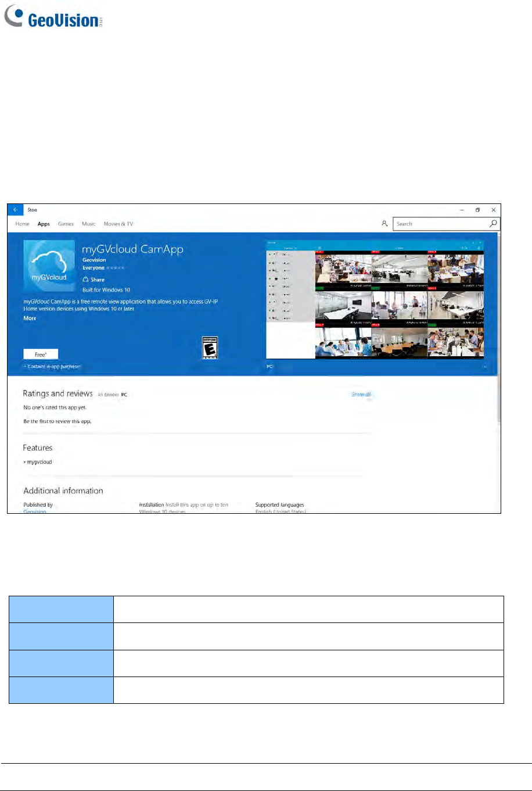The width and height of the screenshot is (532, 791).
Task: Click the mygvcloud feature entry
Action: tap(38, 462)
